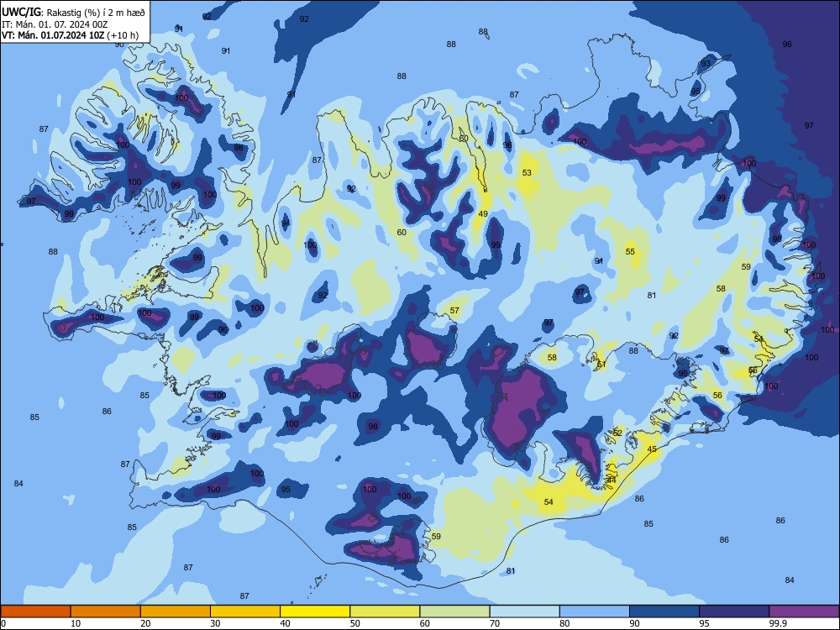The image size is (840, 630).
Task: Click the humidity value '55' on the map
Action: (631, 251)
